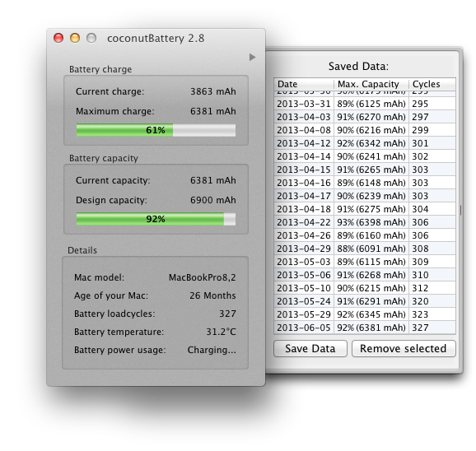Select the 2013-05-24 saved data row

(365, 301)
